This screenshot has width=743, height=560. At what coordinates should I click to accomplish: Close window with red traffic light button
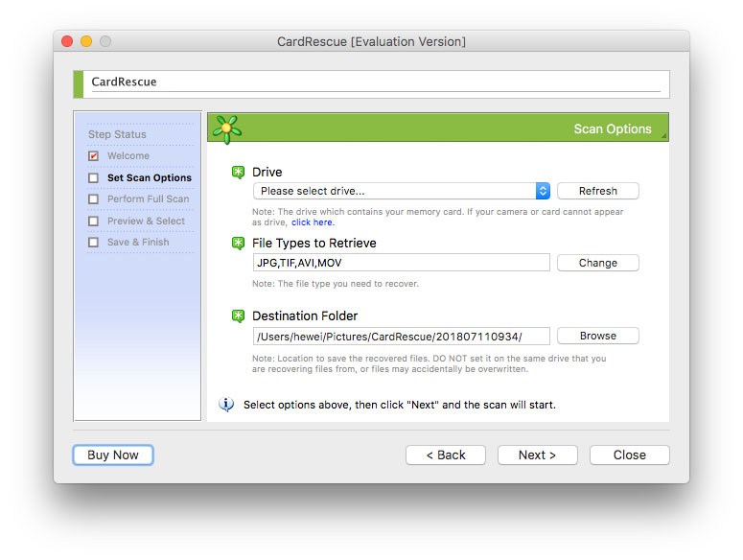point(67,41)
